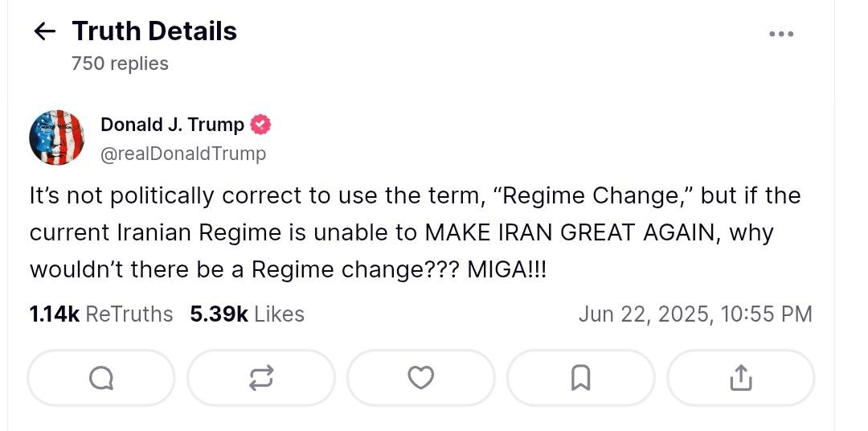The width and height of the screenshot is (868, 431).
Task: Show the 5.39k Likes list
Action: [247, 314]
